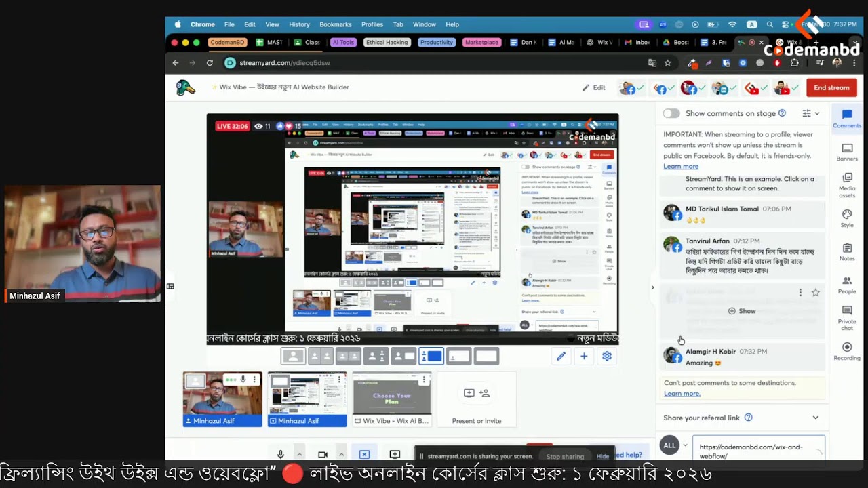868x488 pixels.
Task: Open the Banners panel
Action: point(847,152)
